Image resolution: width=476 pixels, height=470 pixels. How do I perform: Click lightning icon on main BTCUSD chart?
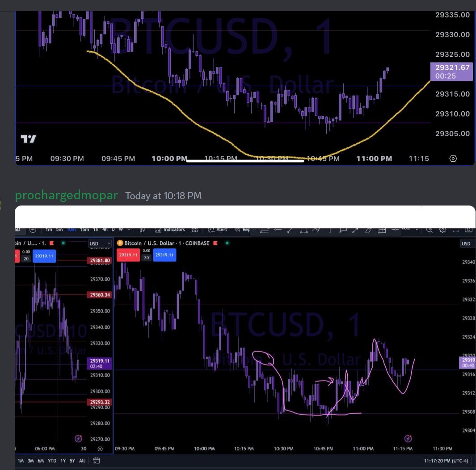click(x=408, y=438)
